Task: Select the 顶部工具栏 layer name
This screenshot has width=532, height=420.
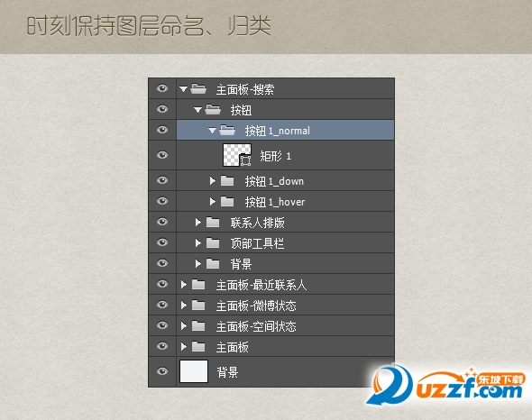Action: point(257,243)
